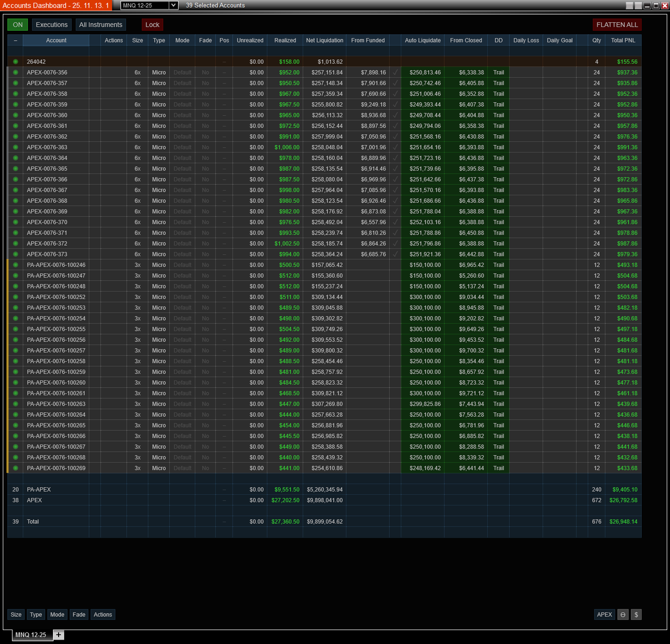Click the From Closed column header

pyautogui.click(x=466, y=40)
